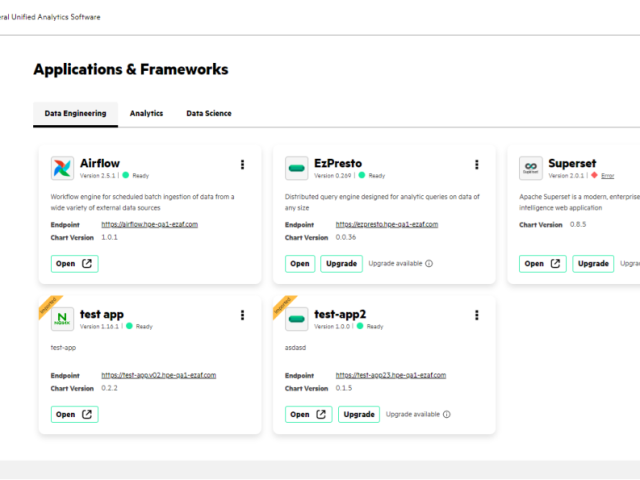Click the Unified Analytics Software header text
The height and width of the screenshot is (480, 640).
pyautogui.click(x=50, y=17)
